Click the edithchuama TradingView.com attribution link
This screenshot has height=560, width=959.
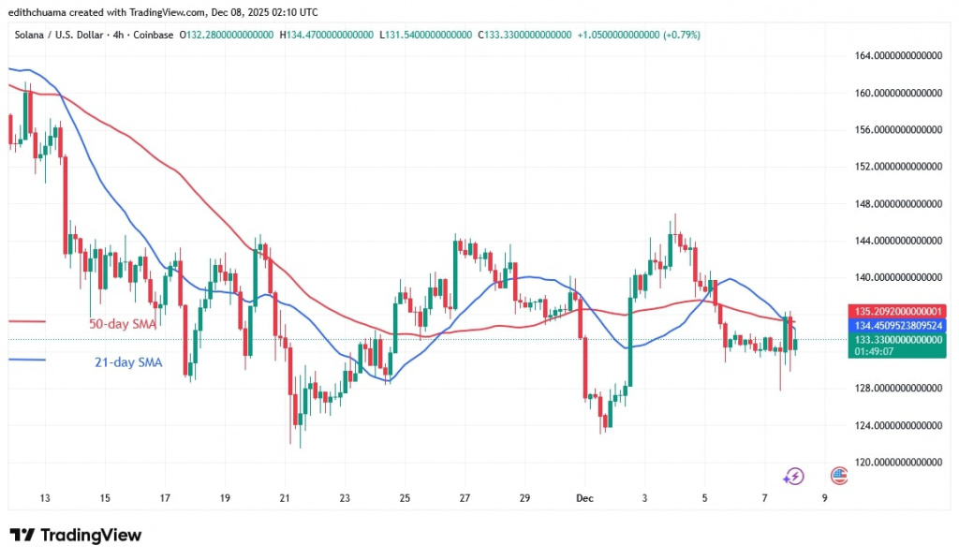(x=98, y=12)
